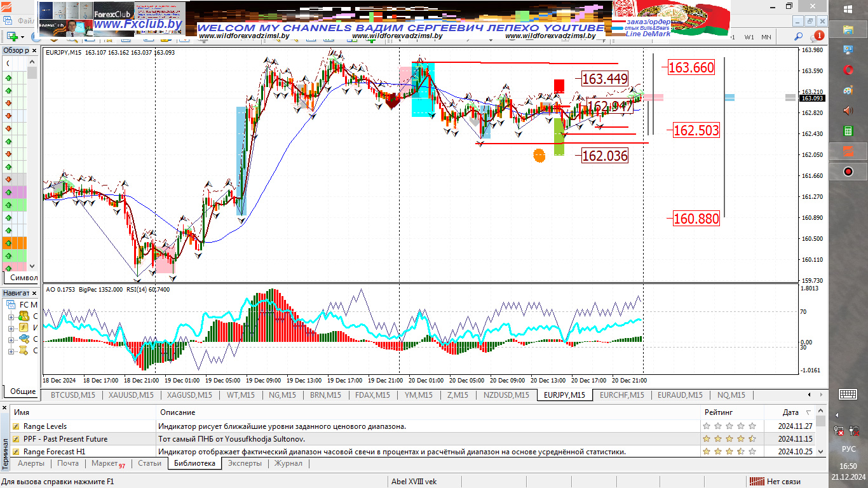
Task: Click the 163.660 price level label
Action: click(x=691, y=67)
